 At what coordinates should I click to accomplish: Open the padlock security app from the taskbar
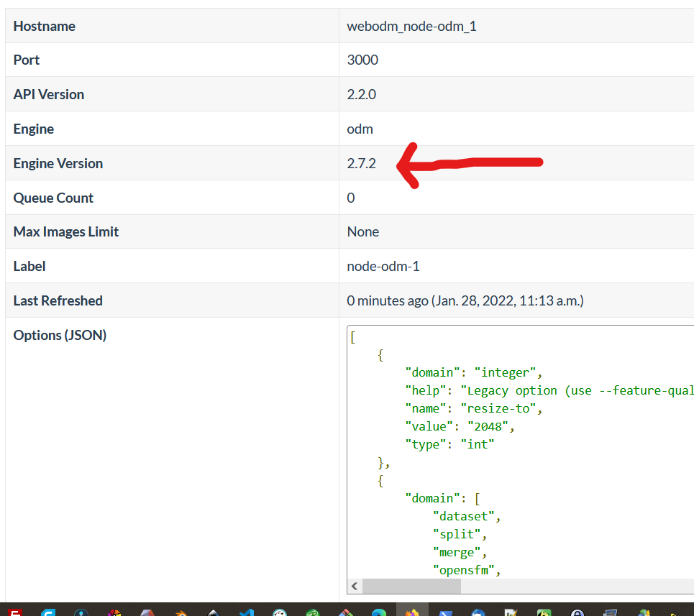pos(577,611)
